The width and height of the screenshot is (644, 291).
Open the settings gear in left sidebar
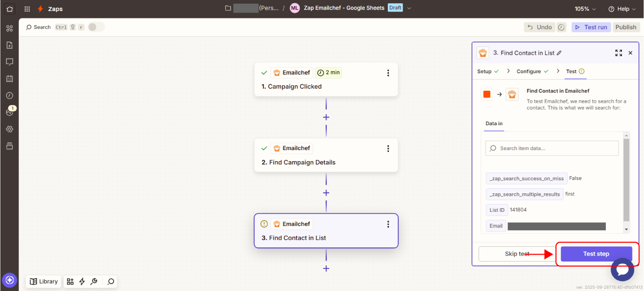tap(9, 129)
